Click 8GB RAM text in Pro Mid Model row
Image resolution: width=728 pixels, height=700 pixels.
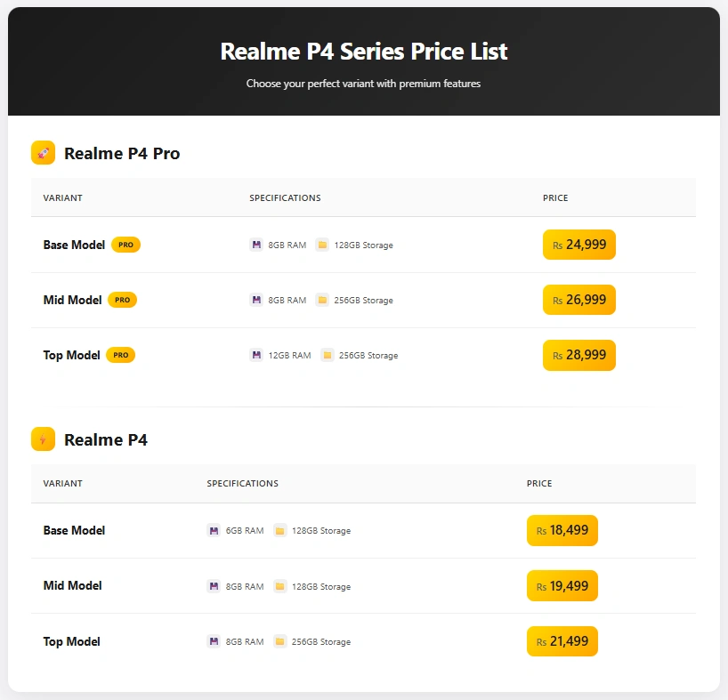tap(287, 300)
